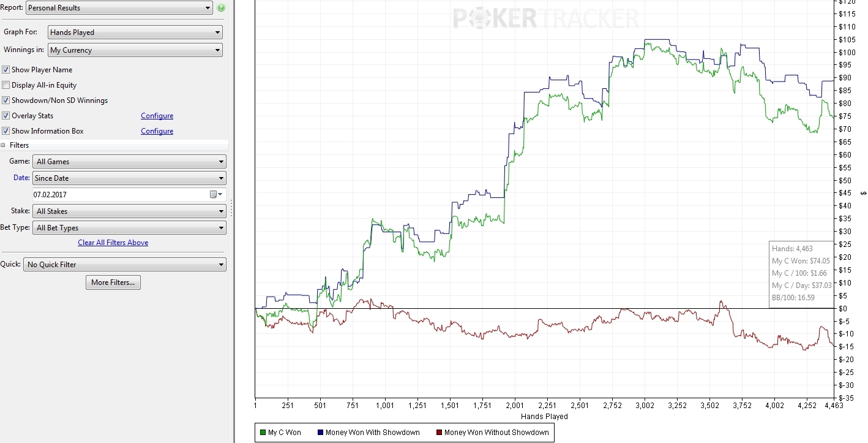Click the green My C Won legend swatch
This screenshot has width=868, height=443.
262,433
